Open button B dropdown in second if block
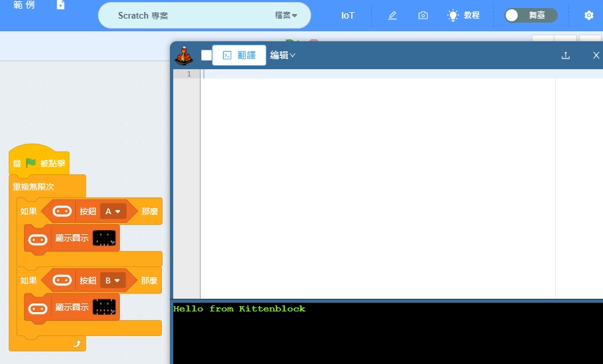This screenshot has height=364, width=603. pyautogui.click(x=113, y=281)
